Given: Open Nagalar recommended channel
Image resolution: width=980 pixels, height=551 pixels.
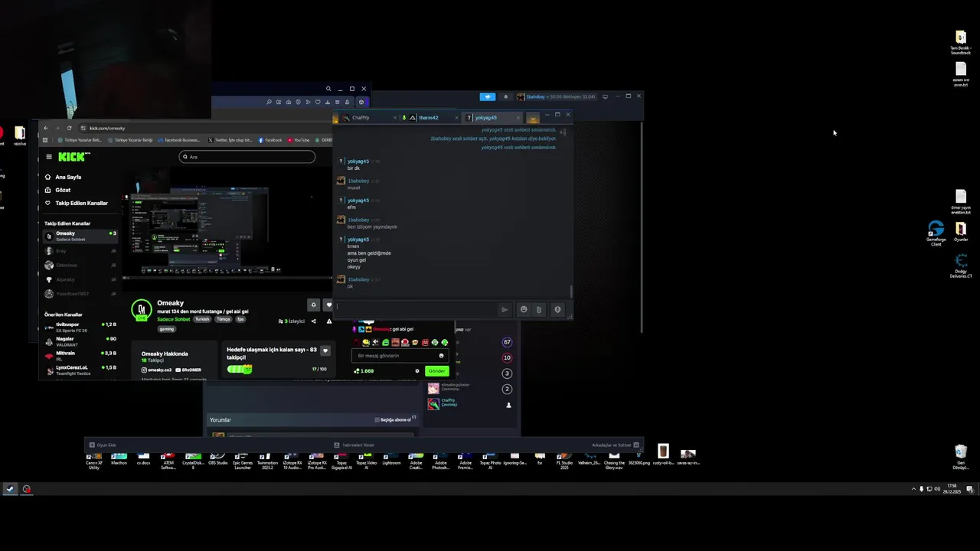Looking at the screenshot, I should [x=80, y=341].
